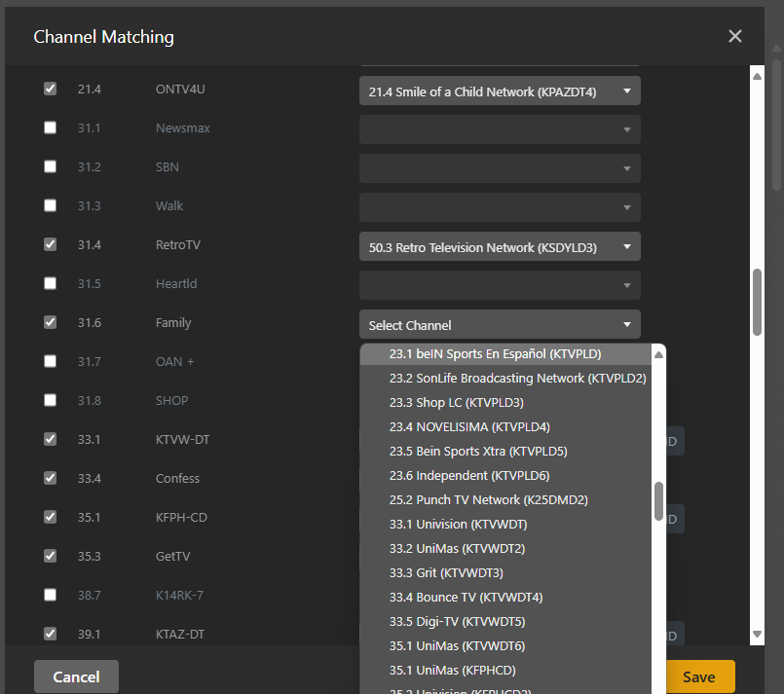Click the channel list scroll-up arrow
This screenshot has height=694, width=784.
coord(758,77)
